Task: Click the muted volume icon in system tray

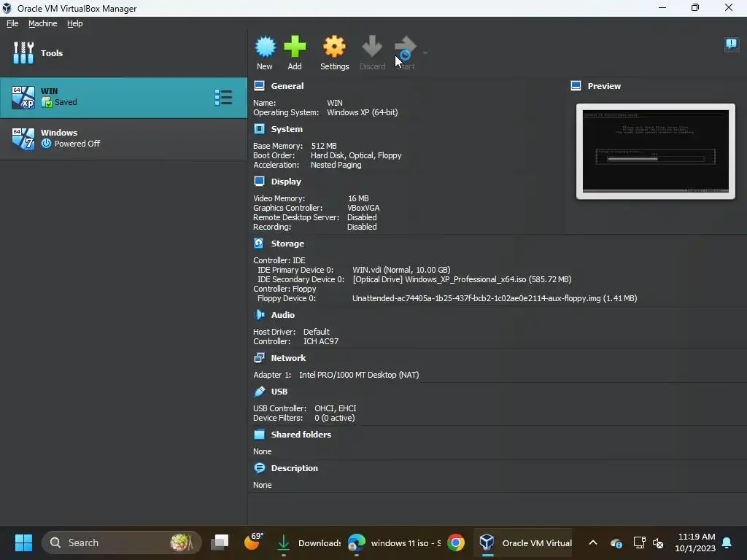Action: coord(658,542)
